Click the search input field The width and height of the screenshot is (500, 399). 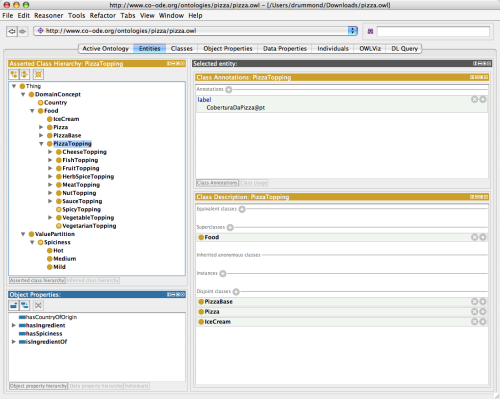[433, 31]
